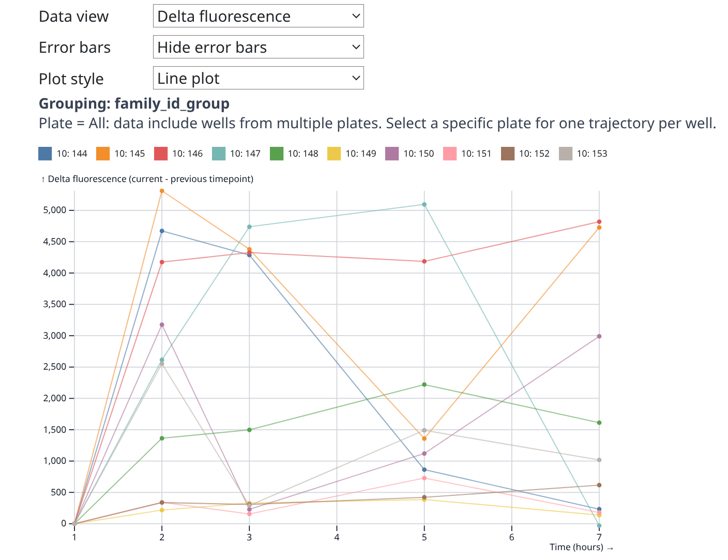Image resolution: width=728 pixels, height=560 pixels.
Task: Click the pink 10: 151 legend swatch
Action: click(450, 154)
